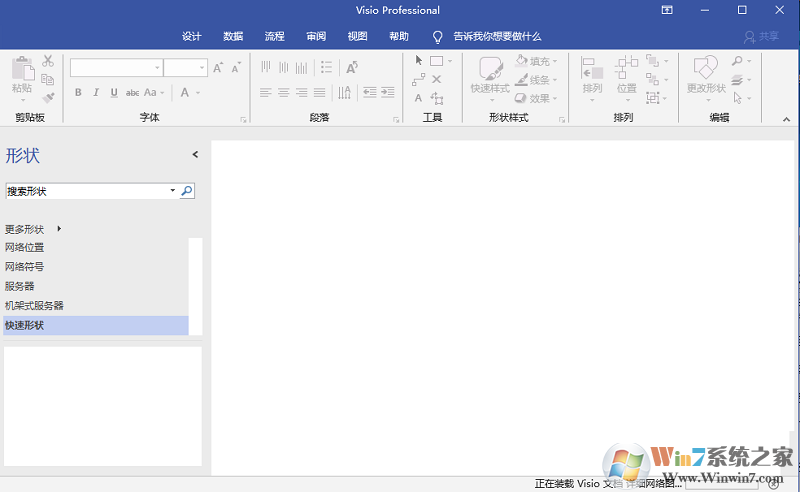Click the 共享 share button

click(x=762, y=36)
